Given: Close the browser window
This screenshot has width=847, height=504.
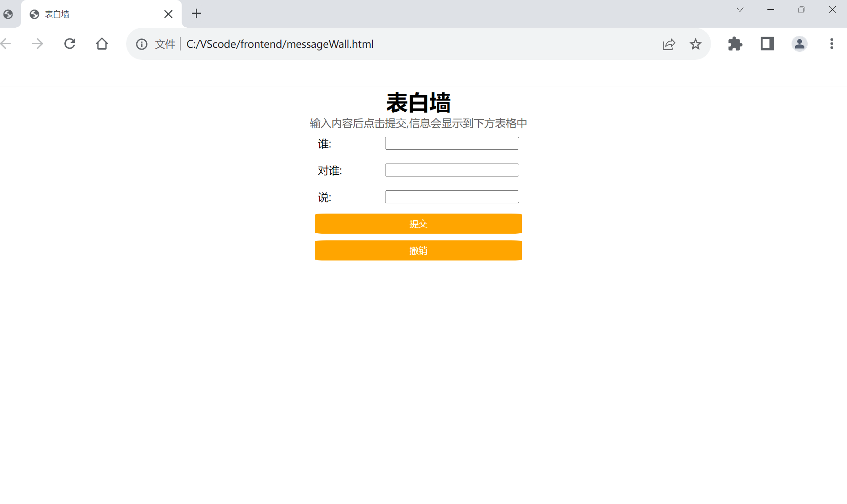Looking at the screenshot, I should (832, 10).
